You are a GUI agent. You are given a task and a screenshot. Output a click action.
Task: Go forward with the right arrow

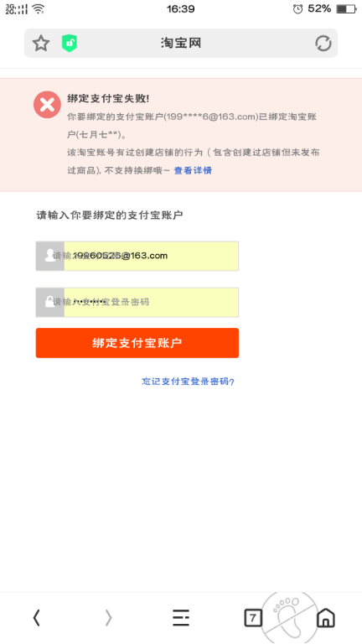point(108,617)
